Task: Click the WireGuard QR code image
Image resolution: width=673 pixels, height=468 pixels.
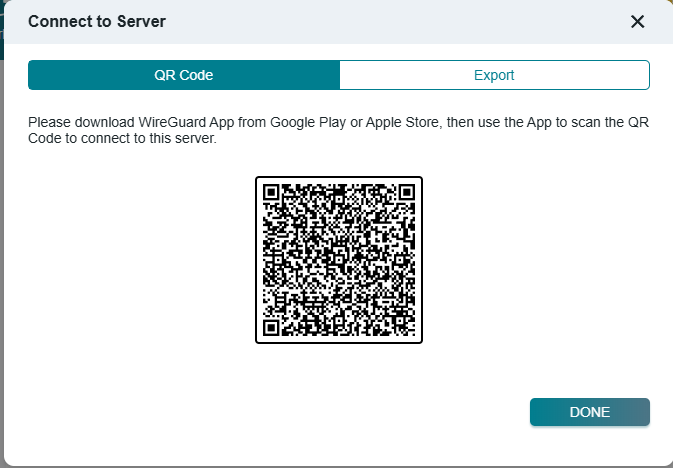Action: pyautogui.click(x=339, y=260)
